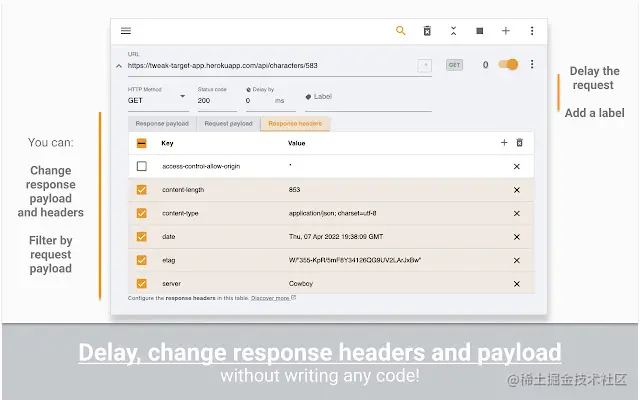Open the Discover more link
This screenshot has height=400, width=640.
[x=273, y=298]
